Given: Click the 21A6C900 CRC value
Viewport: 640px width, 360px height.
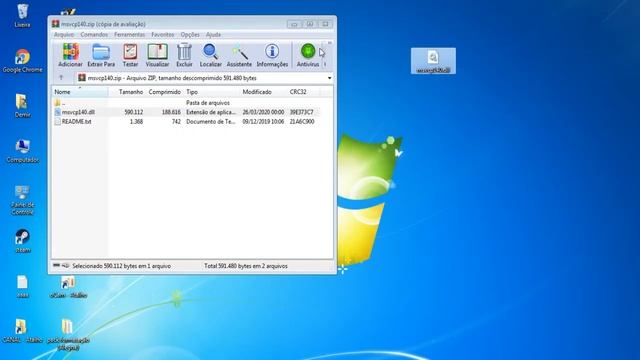Looking at the screenshot, I should pyautogui.click(x=302, y=122).
